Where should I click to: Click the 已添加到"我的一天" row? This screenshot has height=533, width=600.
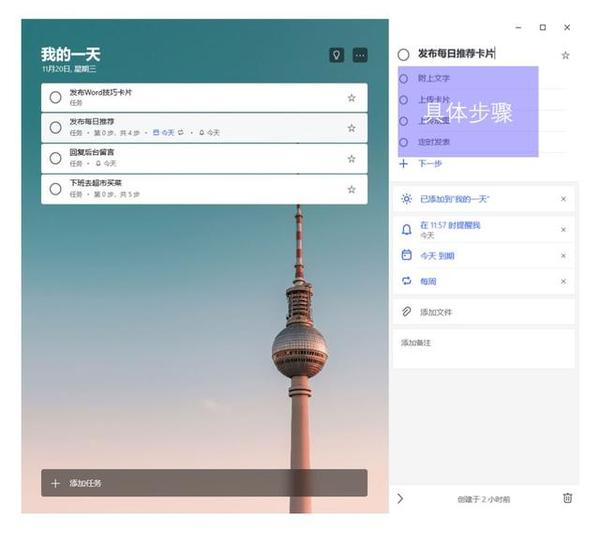[484, 199]
